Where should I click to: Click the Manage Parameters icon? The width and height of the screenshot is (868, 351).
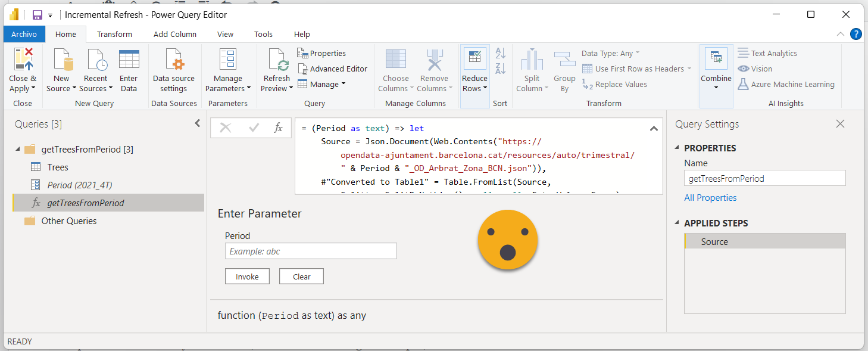pyautogui.click(x=227, y=60)
